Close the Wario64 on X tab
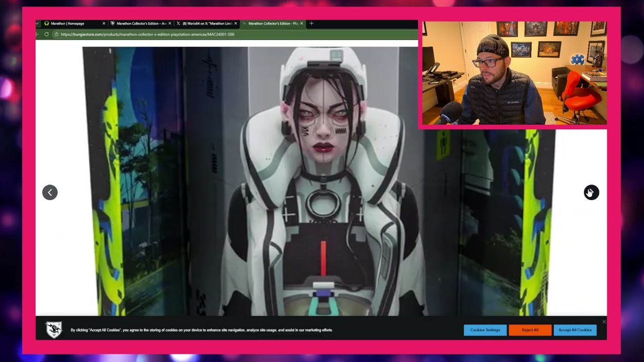The width and height of the screenshot is (644, 362). click(235, 23)
